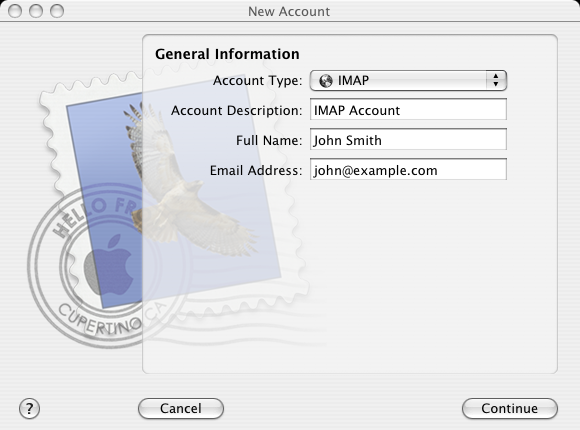Click the Email Address label
This screenshot has height=430, width=580.
pyautogui.click(x=256, y=170)
